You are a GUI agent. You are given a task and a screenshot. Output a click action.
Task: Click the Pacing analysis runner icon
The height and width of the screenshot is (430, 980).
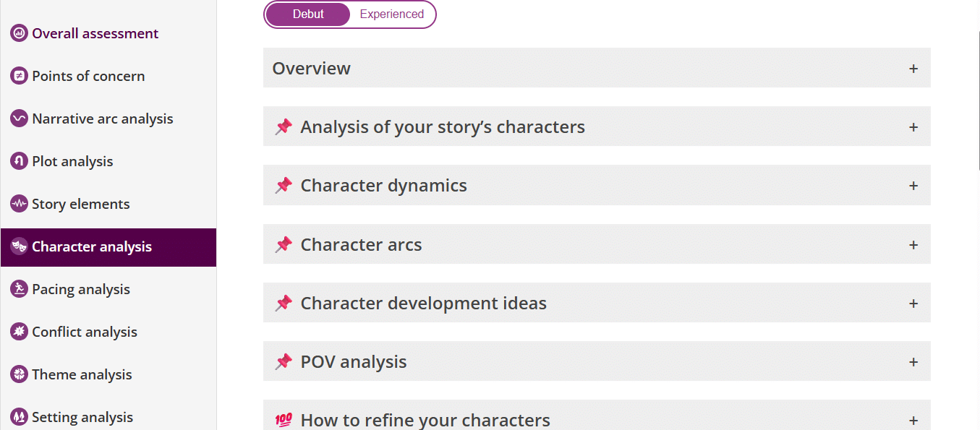[19, 289]
